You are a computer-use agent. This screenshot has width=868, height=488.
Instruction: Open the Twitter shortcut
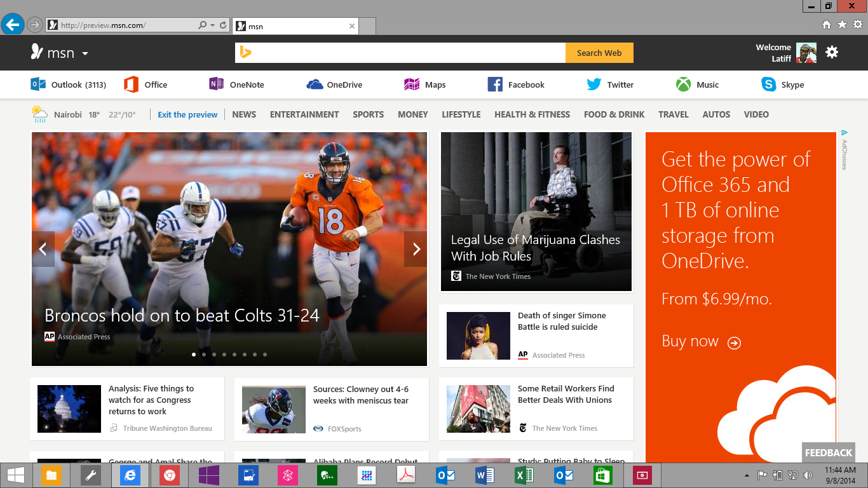[x=610, y=85]
